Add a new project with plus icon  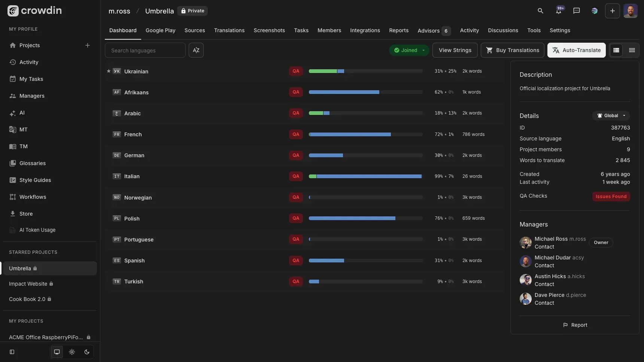(x=88, y=45)
